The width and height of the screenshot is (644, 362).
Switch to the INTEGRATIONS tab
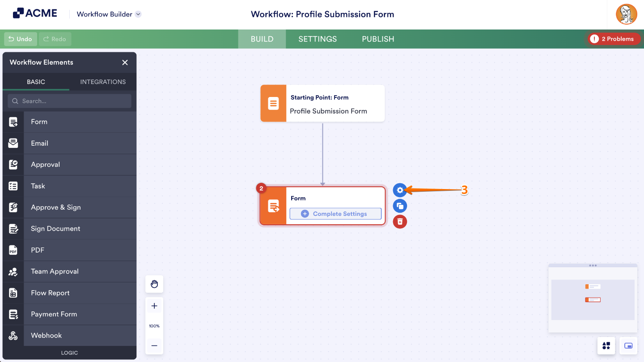(x=103, y=82)
